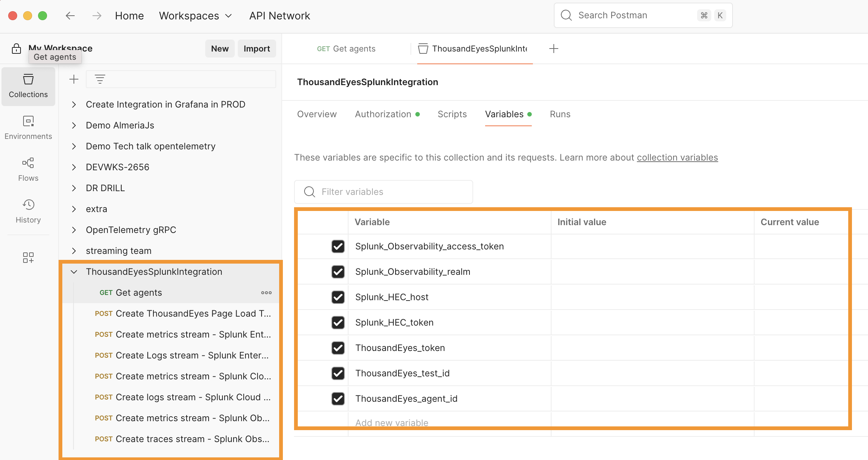Image resolution: width=868 pixels, height=460 pixels.
Task: Collapse the ThousandEyesSplunkIntegration collection
Action: [x=74, y=272]
